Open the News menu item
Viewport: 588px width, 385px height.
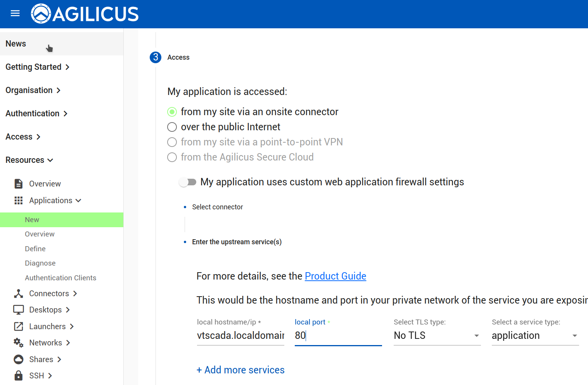[x=16, y=44]
